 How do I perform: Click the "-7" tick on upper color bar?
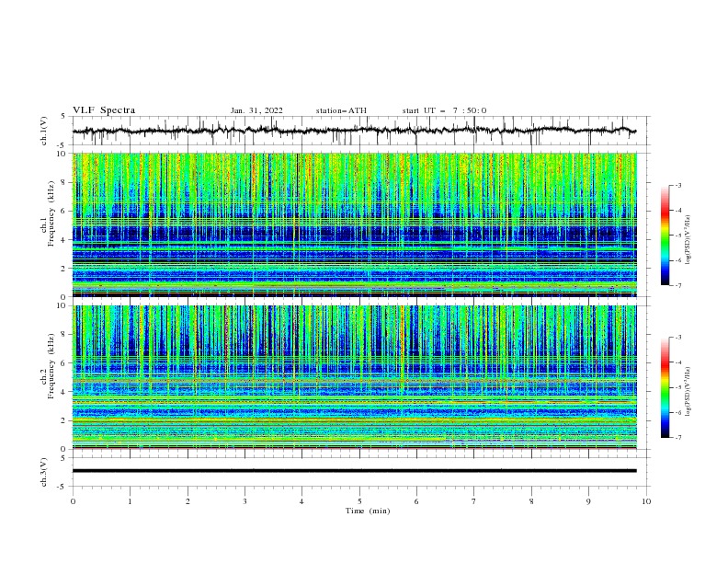pos(678,286)
